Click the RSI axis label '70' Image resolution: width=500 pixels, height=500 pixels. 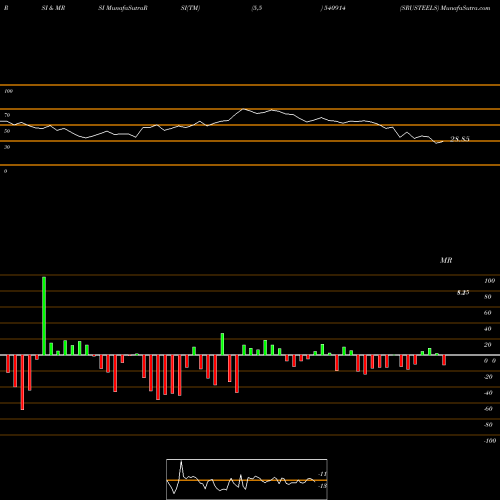[x=7, y=115]
